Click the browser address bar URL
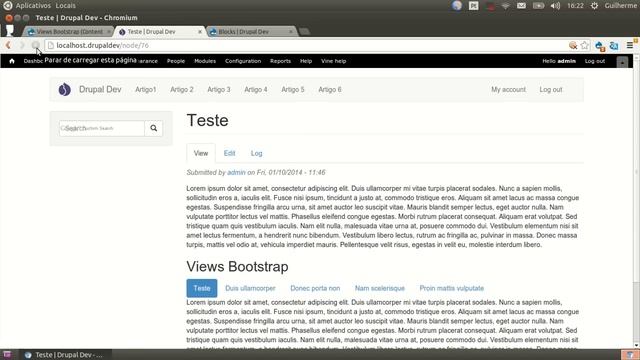Image resolution: width=640 pixels, height=360 pixels. click(102, 45)
